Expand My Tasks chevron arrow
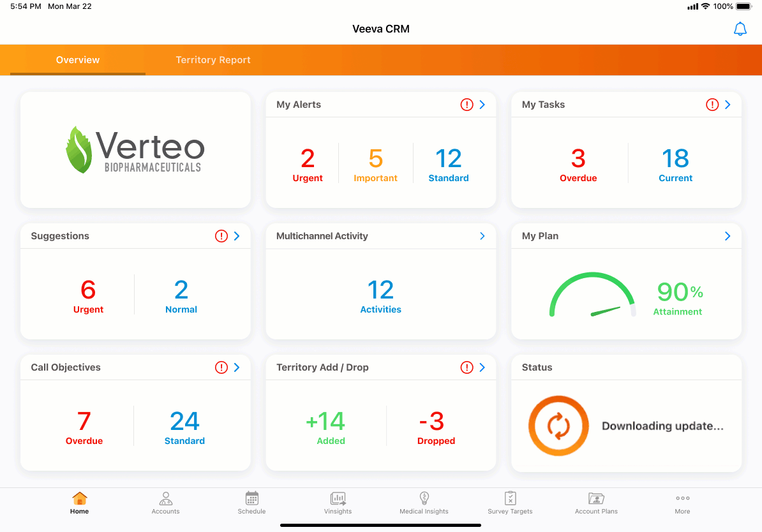This screenshot has width=762, height=532. click(728, 105)
